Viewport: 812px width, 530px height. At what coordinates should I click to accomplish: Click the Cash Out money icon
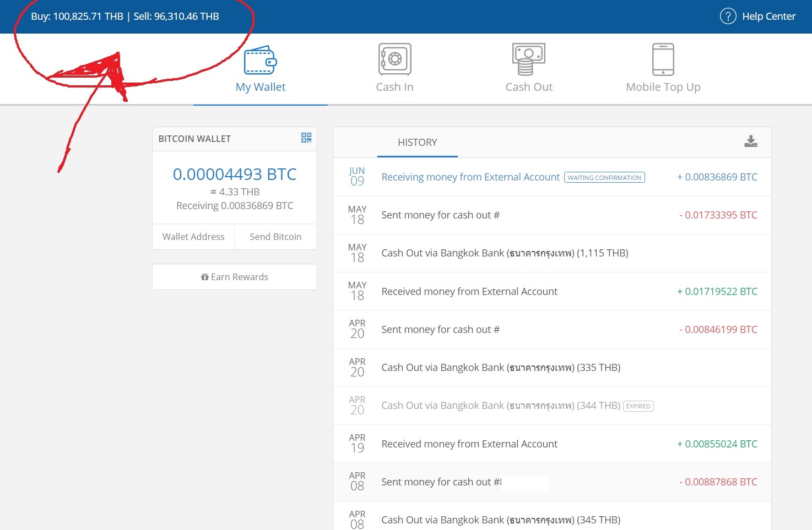point(528,59)
